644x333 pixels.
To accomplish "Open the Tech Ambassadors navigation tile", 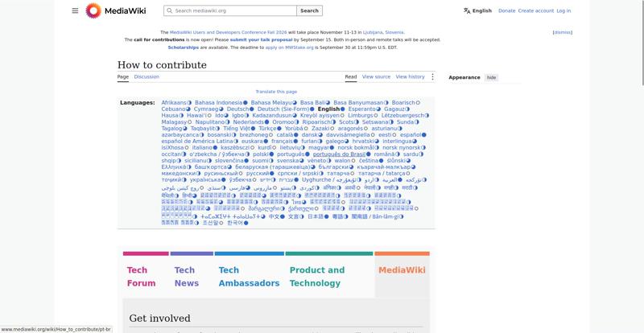I will tap(249, 277).
